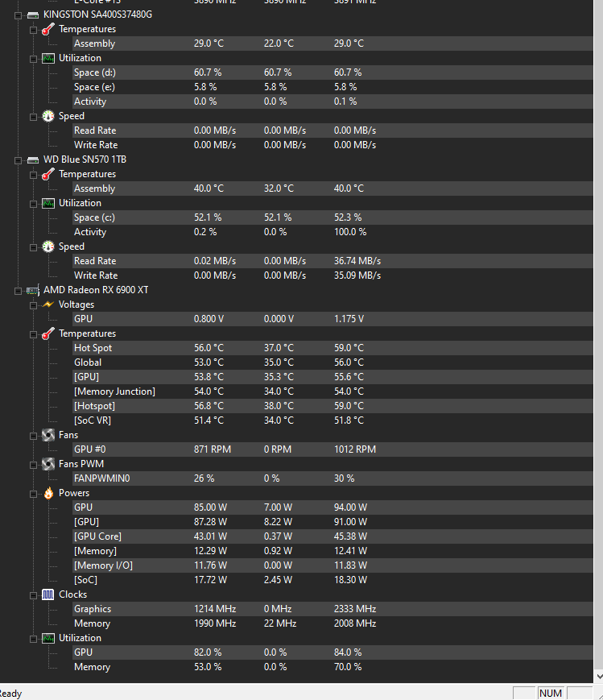Image resolution: width=603 pixels, height=700 pixels.
Task: Click the Radeon Temperatures thermometer icon
Action: click(48, 333)
